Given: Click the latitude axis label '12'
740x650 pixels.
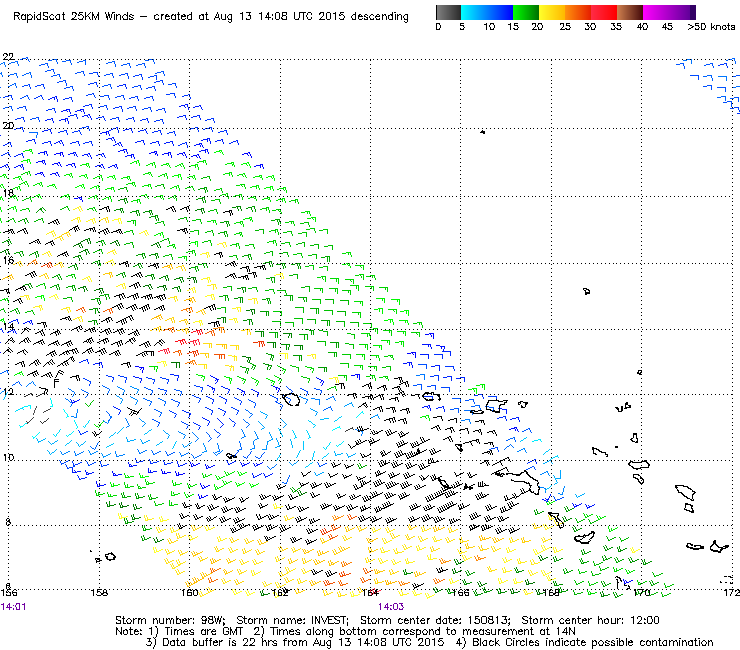Looking at the screenshot, I should coord(8,391).
